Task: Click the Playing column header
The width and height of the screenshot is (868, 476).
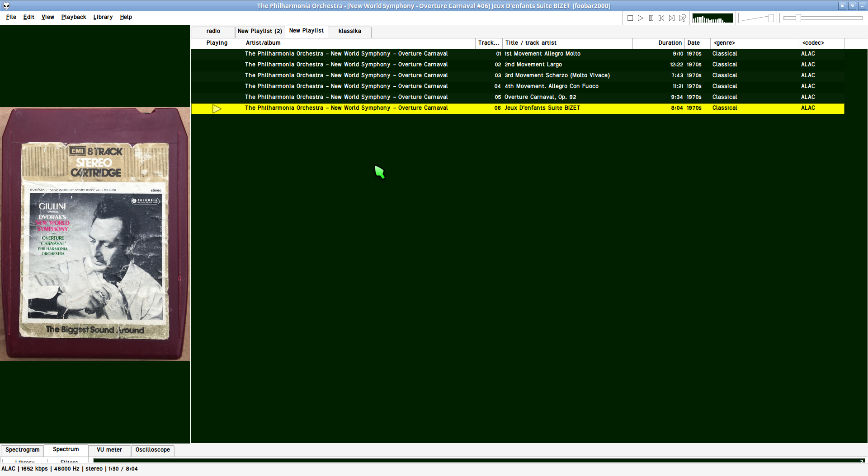Action: (x=217, y=43)
